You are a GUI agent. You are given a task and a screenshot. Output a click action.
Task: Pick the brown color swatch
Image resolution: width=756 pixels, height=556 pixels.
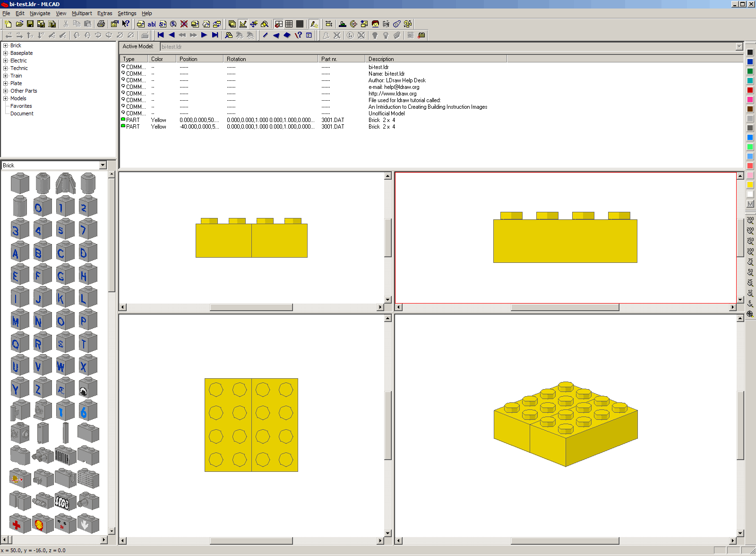tap(750, 109)
